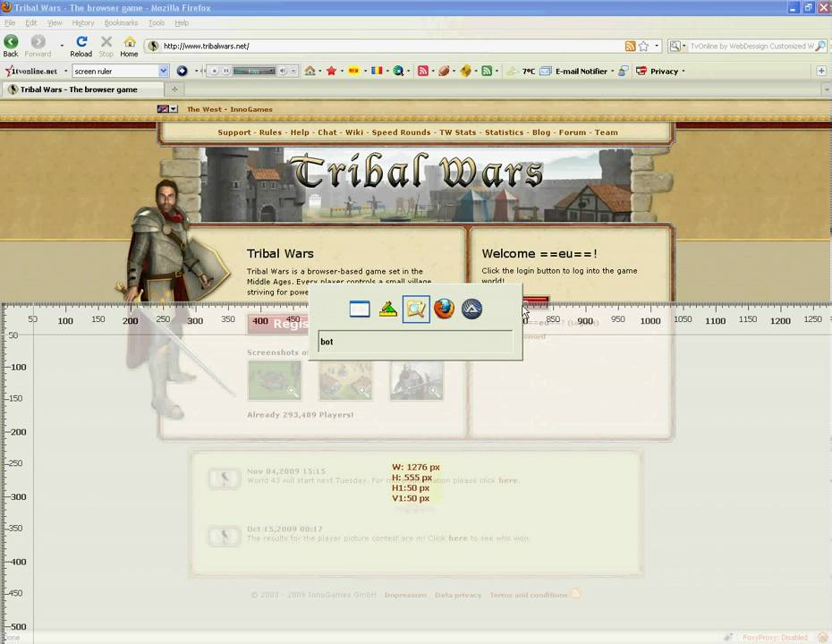The image size is (832, 644).
Task: Open the File menu
Action: (10, 23)
